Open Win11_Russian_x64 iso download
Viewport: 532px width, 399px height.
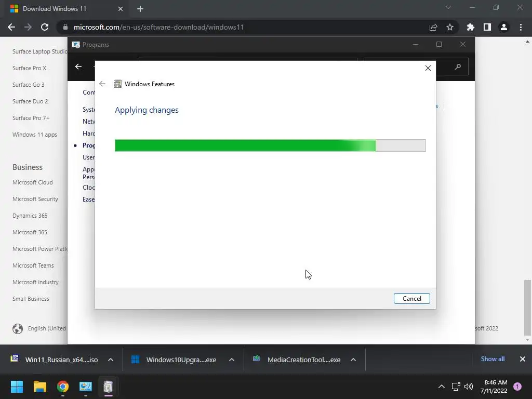point(54,360)
